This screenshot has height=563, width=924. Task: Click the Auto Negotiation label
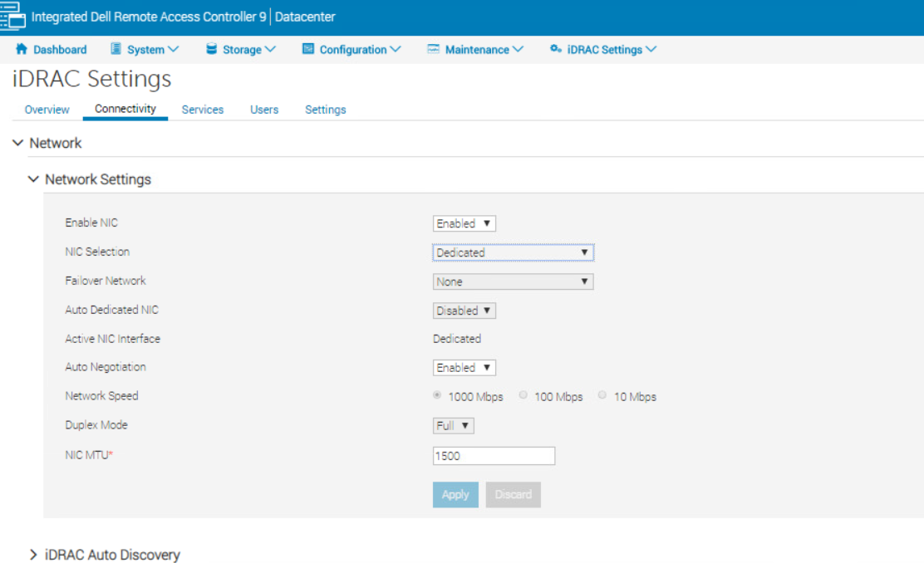(x=106, y=367)
